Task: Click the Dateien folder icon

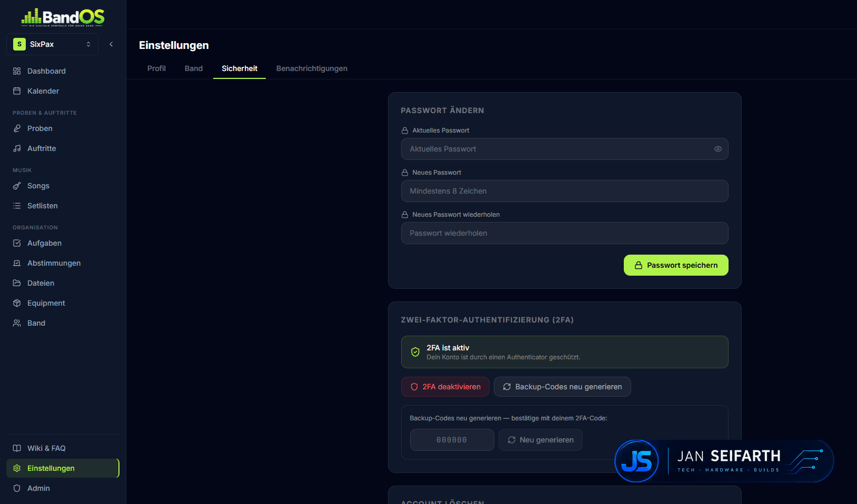Action: [x=17, y=283]
